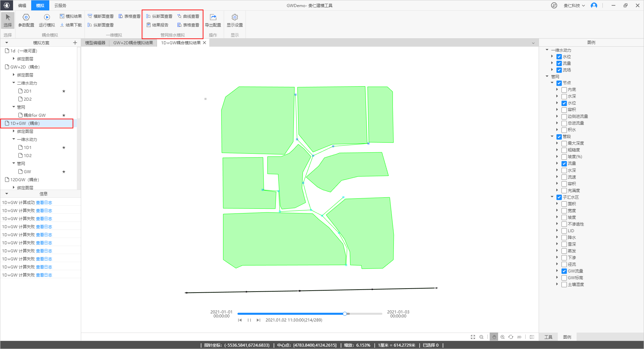Screen dimensions: 644x349
Task: Click 结果下载 download results
Action: tap(71, 25)
